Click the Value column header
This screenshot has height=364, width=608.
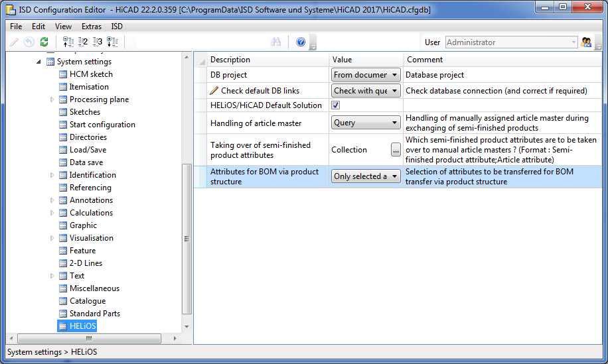[x=366, y=60]
